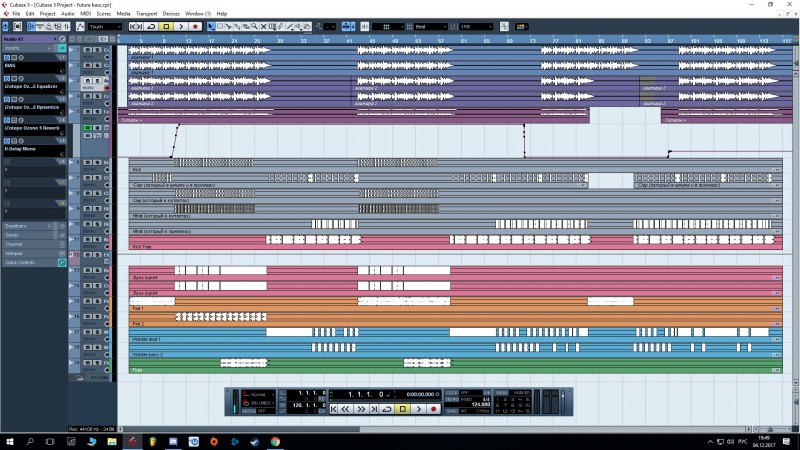
Task: Click the iZotope Ozone 5 Equalizer insert slot
Action: point(33,88)
